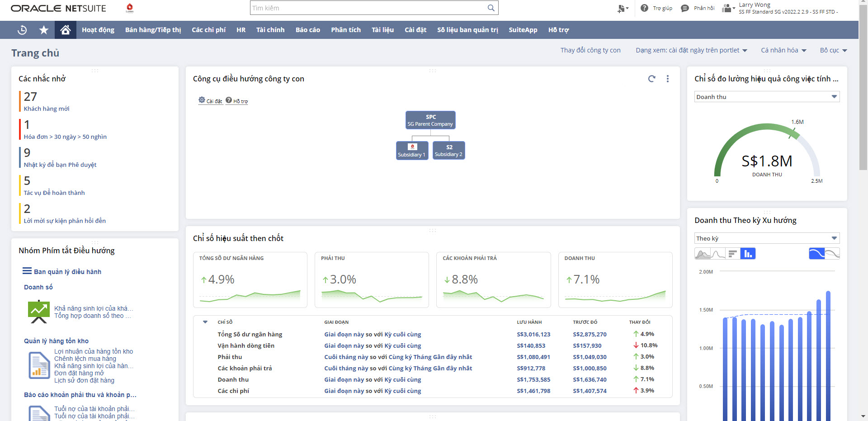Open the role switcher people icon
The image size is (868, 421).
[x=728, y=8]
